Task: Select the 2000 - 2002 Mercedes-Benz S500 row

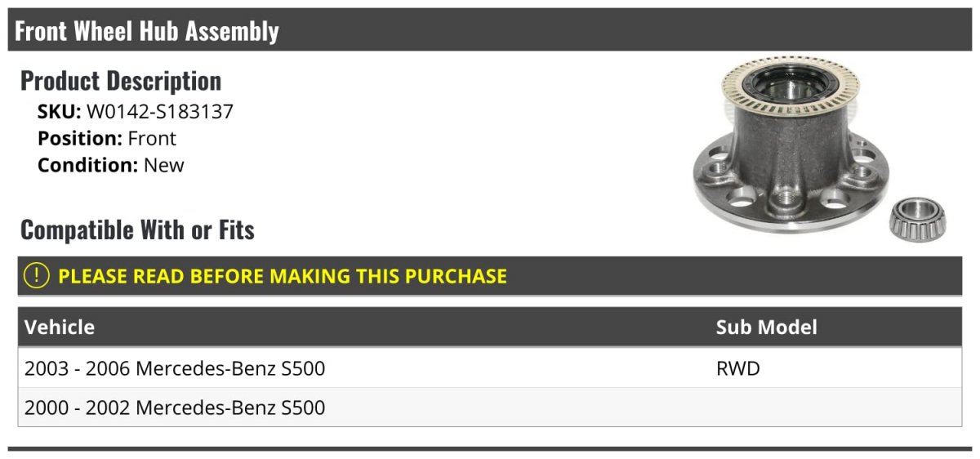Action: [490, 407]
